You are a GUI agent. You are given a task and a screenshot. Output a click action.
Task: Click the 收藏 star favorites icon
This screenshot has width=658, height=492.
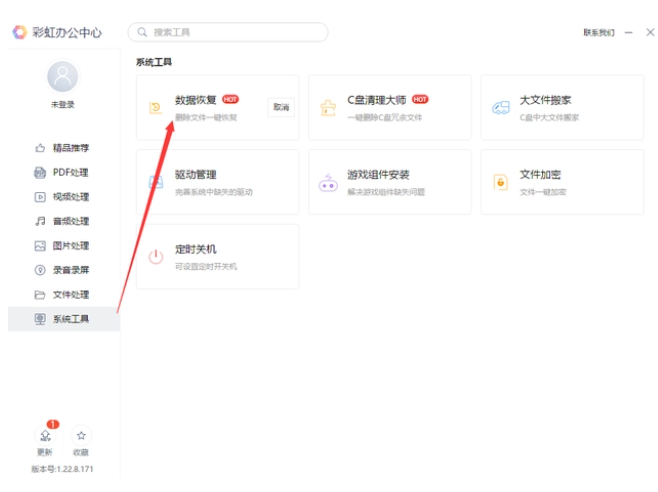(x=81, y=436)
